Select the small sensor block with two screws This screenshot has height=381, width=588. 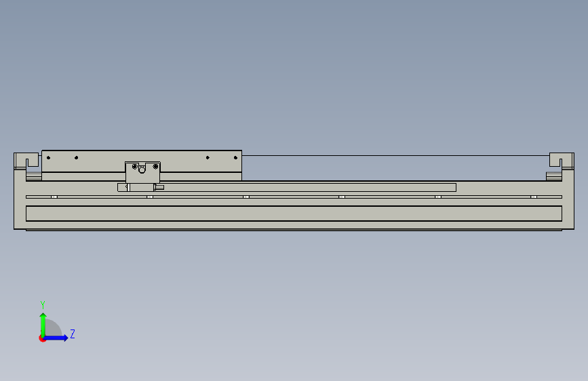[142, 172]
